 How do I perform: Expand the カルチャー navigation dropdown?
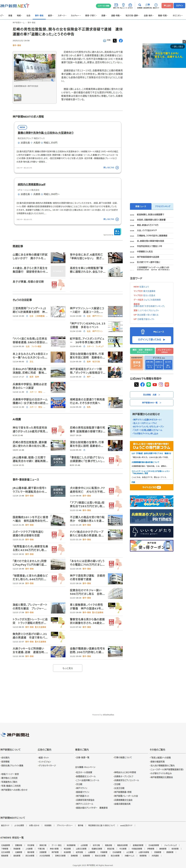point(76,15)
